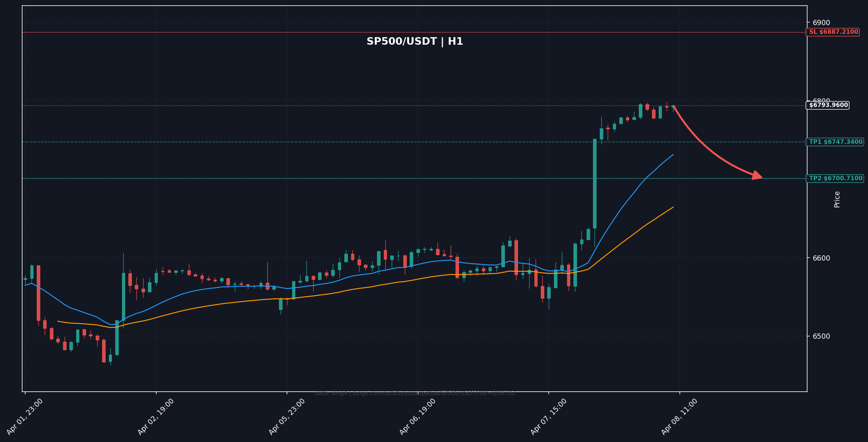The width and height of the screenshot is (868, 442).
Task: Click the 6500 price axis tick
Action: pos(821,336)
